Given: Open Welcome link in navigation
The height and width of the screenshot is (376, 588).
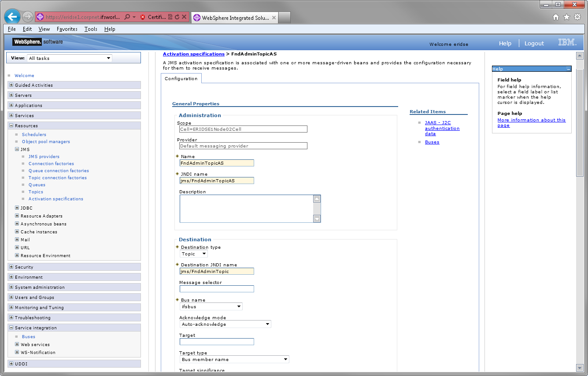Looking at the screenshot, I should 24,76.
